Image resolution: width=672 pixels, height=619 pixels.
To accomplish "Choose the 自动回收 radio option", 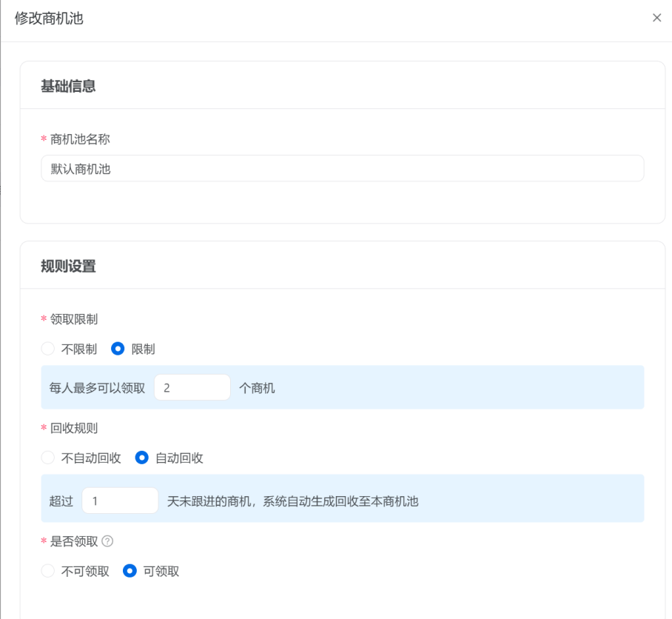I will tap(142, 458).
